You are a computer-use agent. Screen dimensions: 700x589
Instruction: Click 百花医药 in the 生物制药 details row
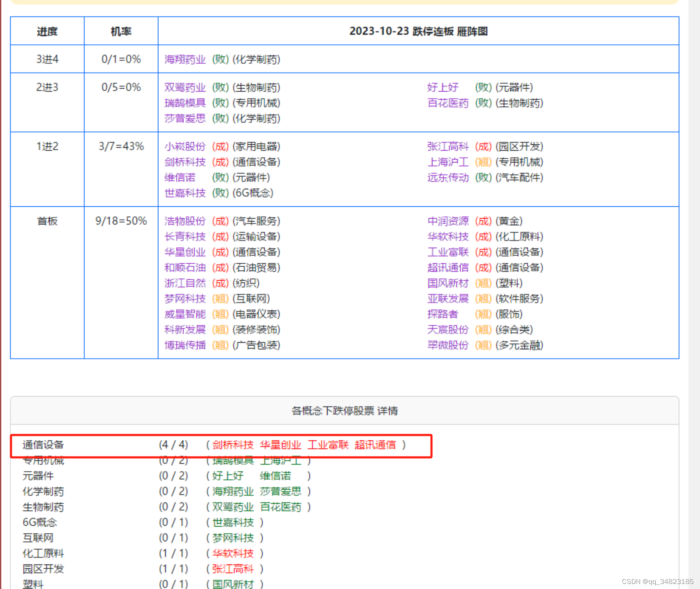click(280, 507)
